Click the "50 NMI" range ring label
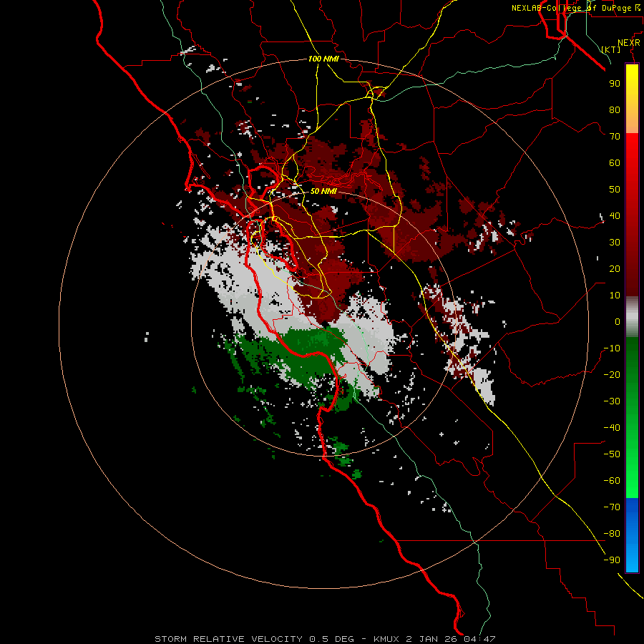The width and height of the screenshot is (644, 644). 323,191
